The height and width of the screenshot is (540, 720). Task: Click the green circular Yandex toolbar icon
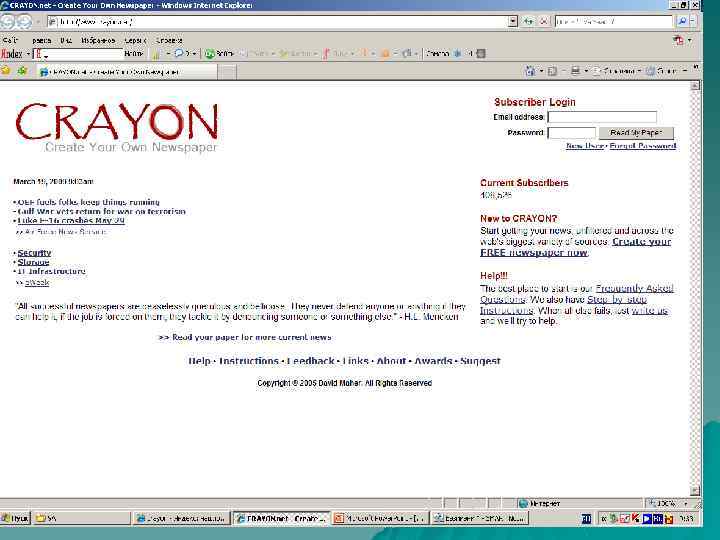click(210, 54)
